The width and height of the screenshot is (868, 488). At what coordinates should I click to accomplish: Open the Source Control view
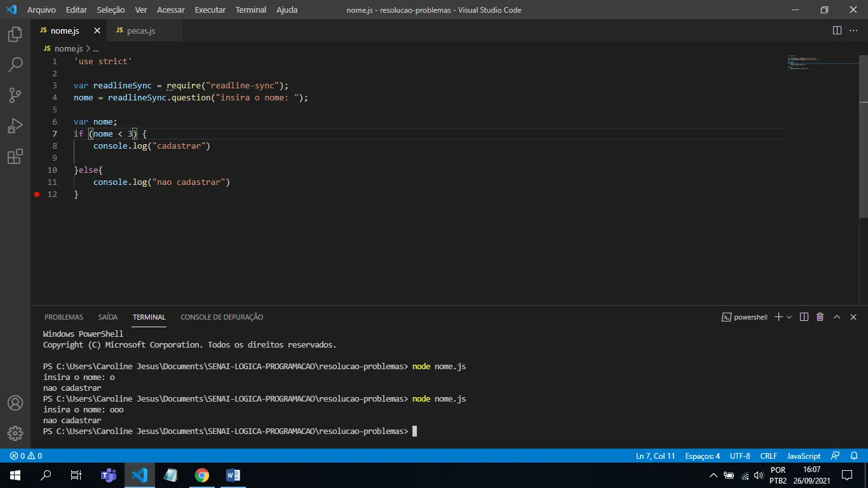click(x=15, y=95)
